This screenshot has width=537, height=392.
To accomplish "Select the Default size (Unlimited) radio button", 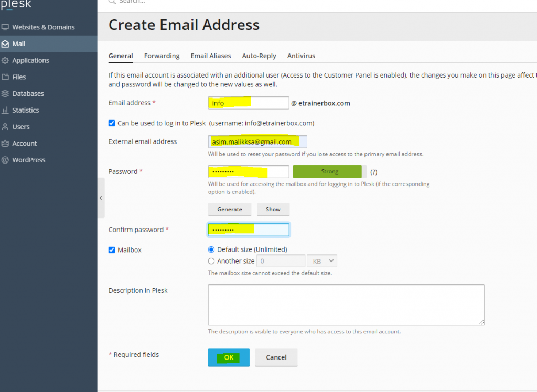I will [211, 249].
